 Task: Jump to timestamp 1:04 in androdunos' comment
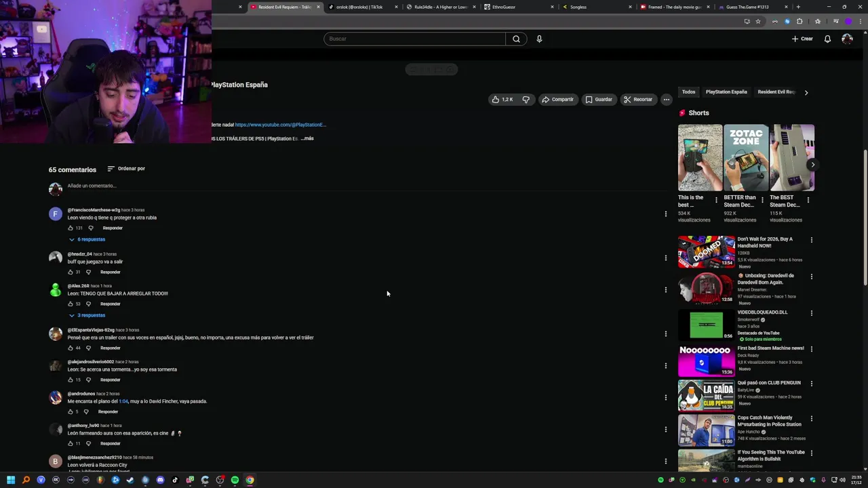click(x=123, y=401)
